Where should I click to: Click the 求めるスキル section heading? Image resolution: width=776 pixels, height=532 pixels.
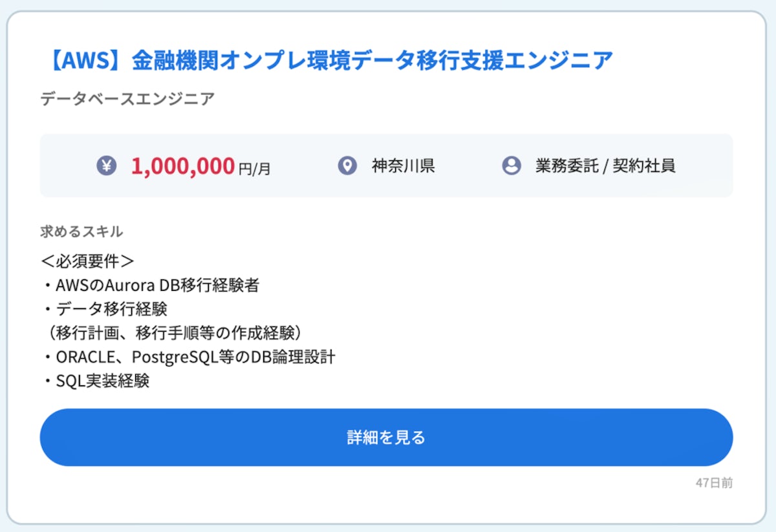click(x=81, y=231)
